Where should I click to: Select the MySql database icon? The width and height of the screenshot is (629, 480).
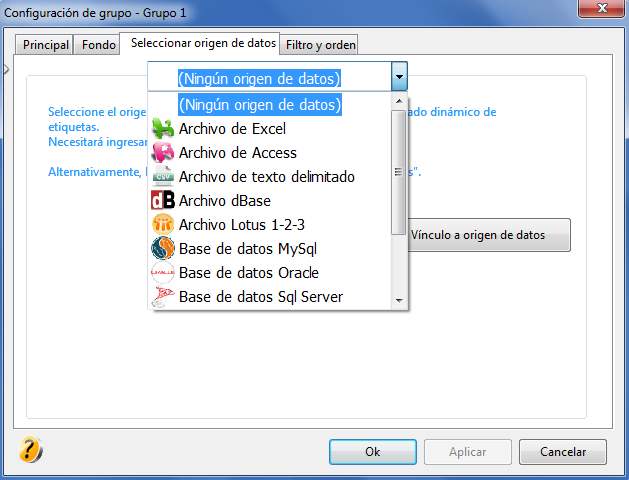162,249
